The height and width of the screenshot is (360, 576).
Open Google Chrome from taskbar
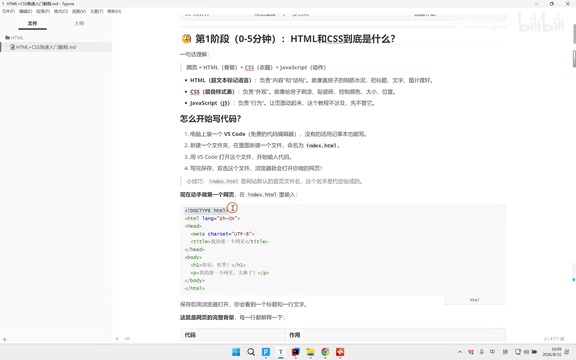pos(325,352)
